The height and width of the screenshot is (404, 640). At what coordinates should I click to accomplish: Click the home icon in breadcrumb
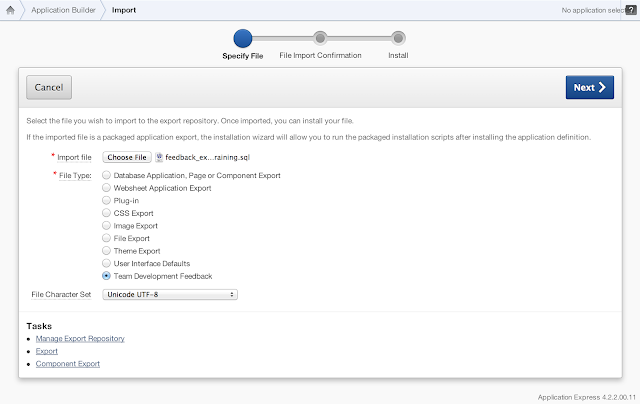[x=12, y=11]
